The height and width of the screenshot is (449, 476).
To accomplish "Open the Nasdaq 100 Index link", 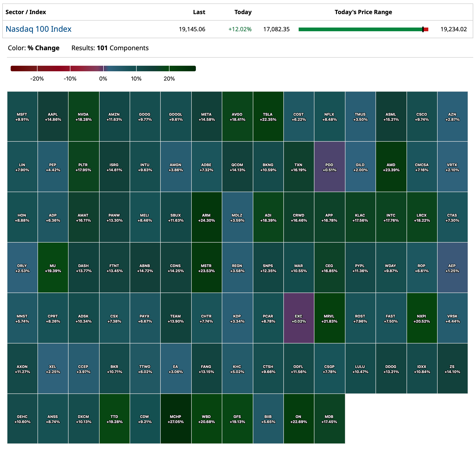I will pyautogui.click(x=38, y=29).
